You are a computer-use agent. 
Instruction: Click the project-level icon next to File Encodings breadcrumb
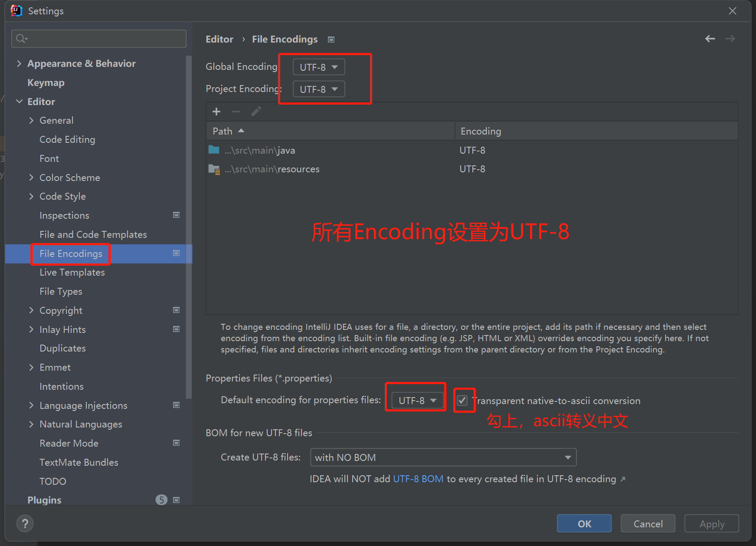coord(331,39)
